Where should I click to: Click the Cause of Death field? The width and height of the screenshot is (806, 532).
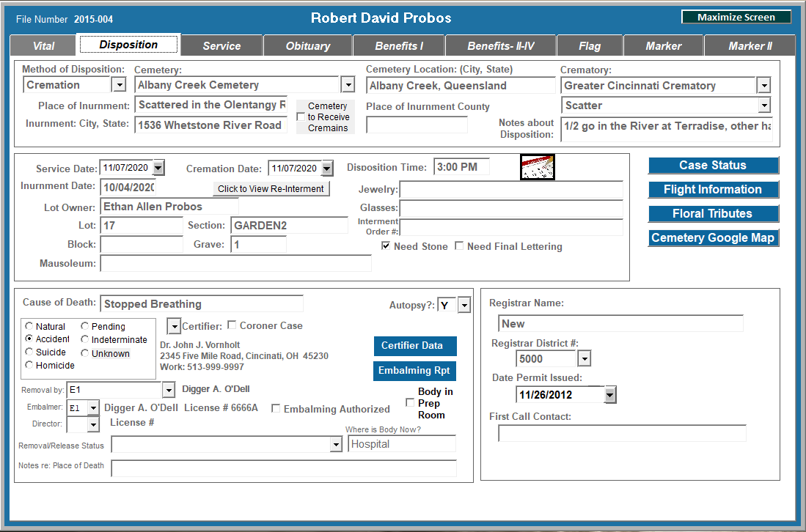tap(201, 304)
